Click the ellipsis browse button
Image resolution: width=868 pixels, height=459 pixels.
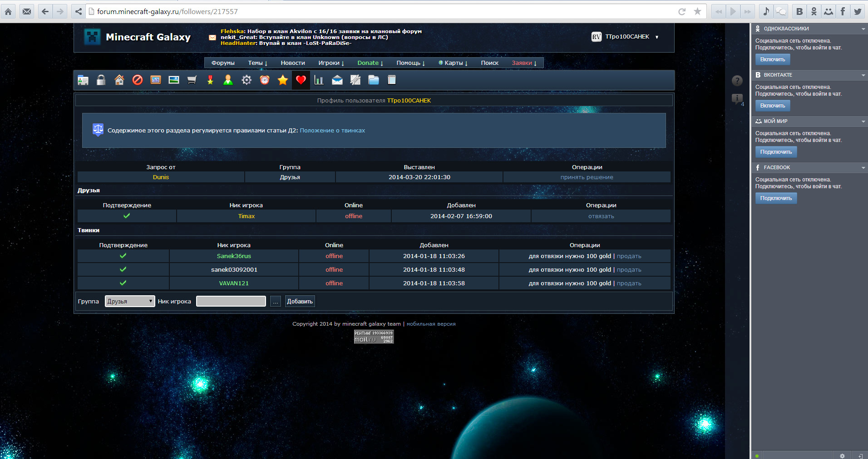(276, 301)
